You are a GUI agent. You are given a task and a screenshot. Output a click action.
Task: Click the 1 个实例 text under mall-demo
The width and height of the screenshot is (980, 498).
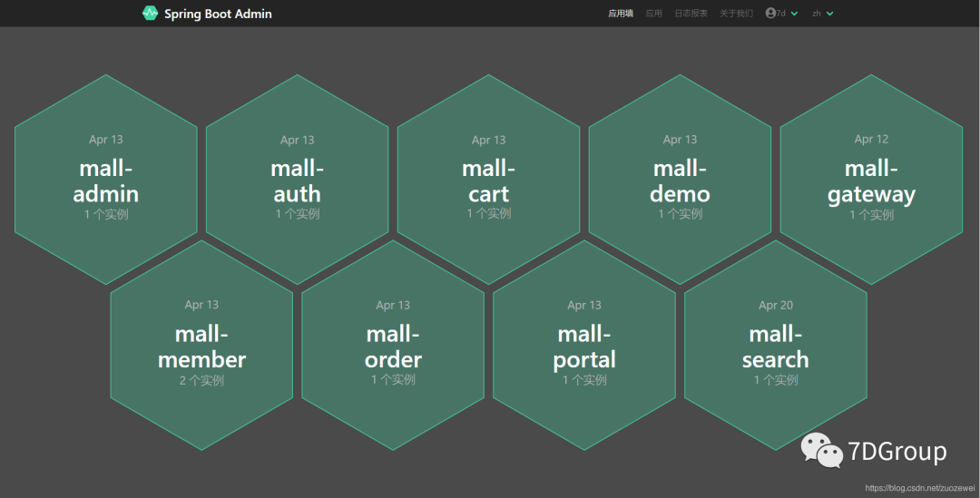(680, 214)
